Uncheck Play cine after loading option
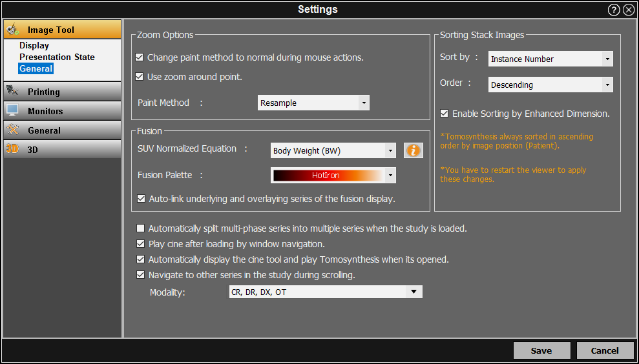This screenshot has height=364, width=639. click(x=140, y=244)
